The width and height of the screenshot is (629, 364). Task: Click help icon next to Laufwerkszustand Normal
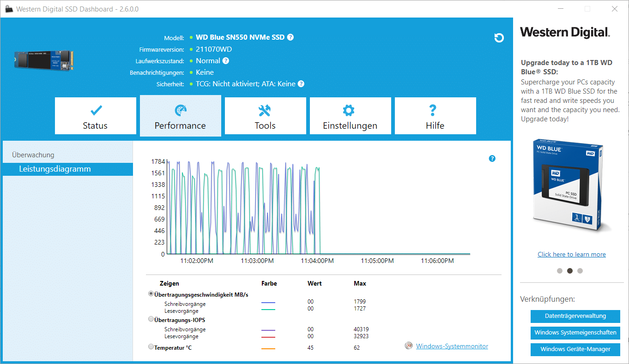click(226, 61)
